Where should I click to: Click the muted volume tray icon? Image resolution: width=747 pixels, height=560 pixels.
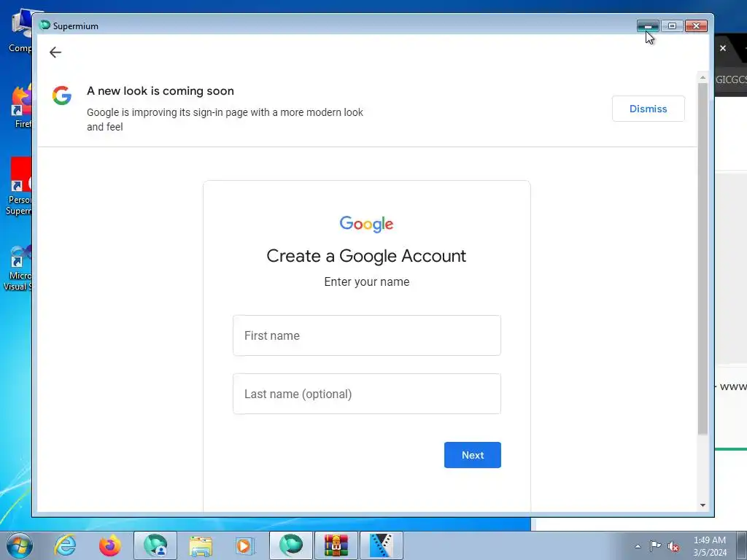(673, 546)
